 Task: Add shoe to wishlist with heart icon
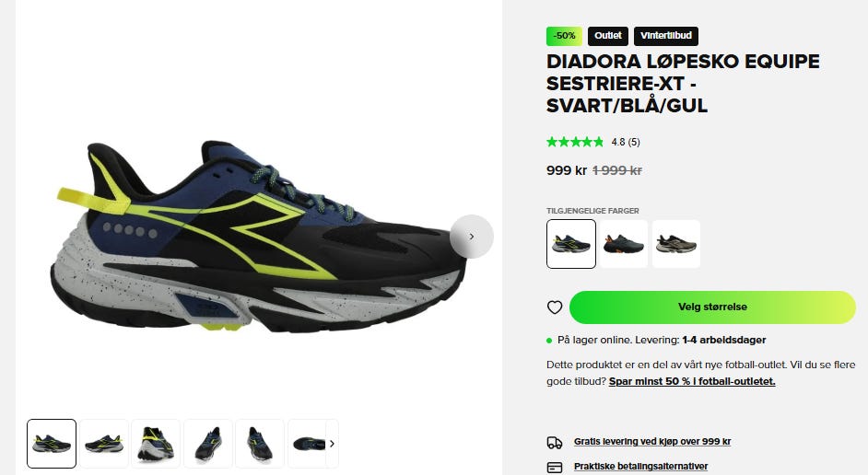pos(555,307)
